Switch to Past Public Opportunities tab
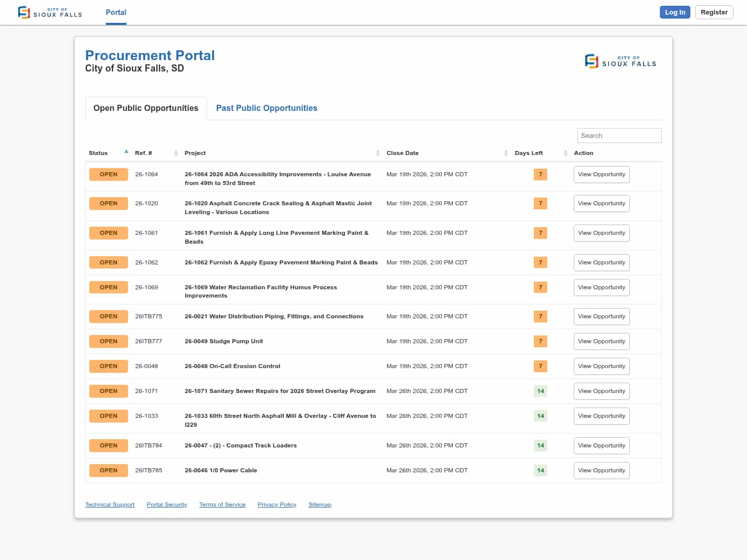 [266, 108]
